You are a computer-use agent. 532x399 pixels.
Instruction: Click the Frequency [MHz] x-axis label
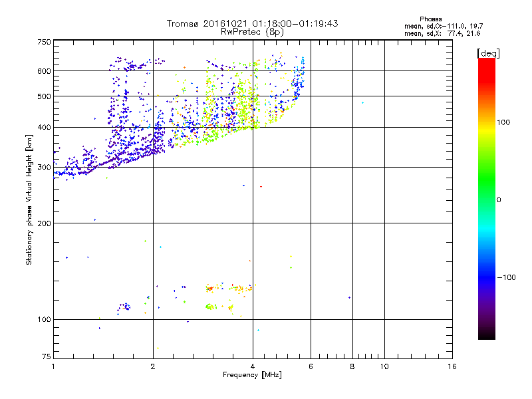pos(252,376)
